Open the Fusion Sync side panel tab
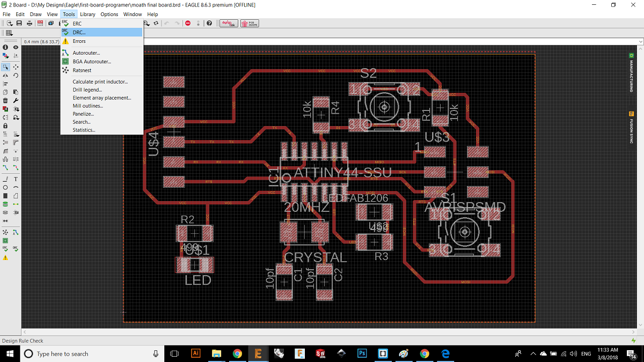 click(x=632, y=127)
